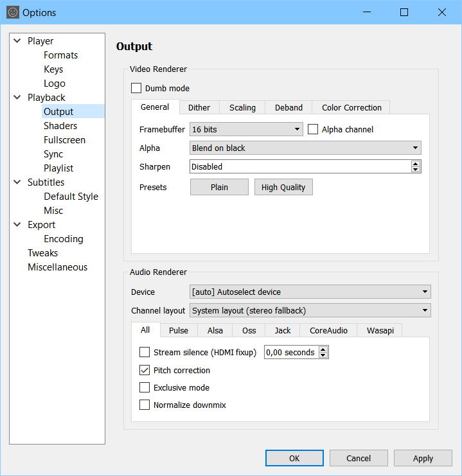Image resolution: width=462 pixels, height=476 pixels.
Task: Click the smiley app icon in title bar
Action: pyautogui.click(x=12, y=12)
